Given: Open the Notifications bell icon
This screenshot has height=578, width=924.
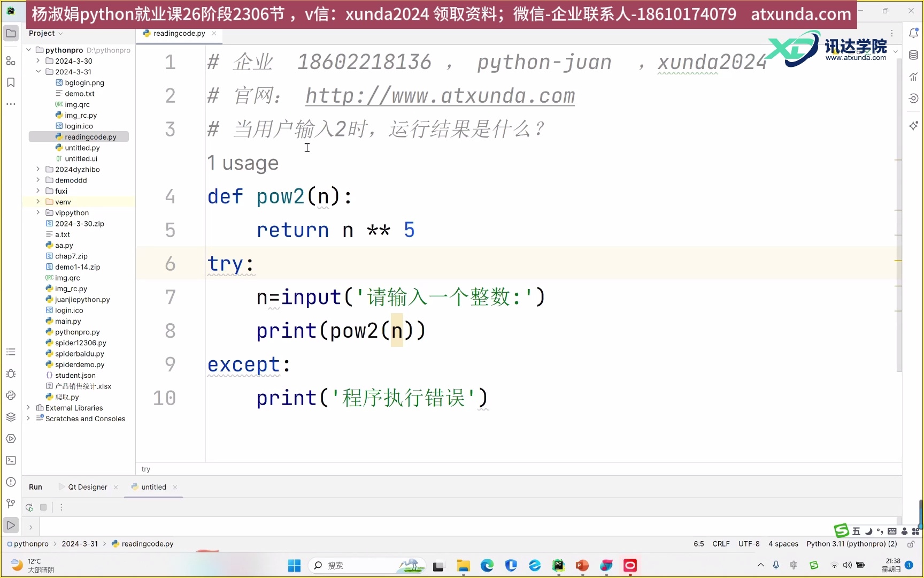Looking at the screenshot, I should tap(914, 33).
